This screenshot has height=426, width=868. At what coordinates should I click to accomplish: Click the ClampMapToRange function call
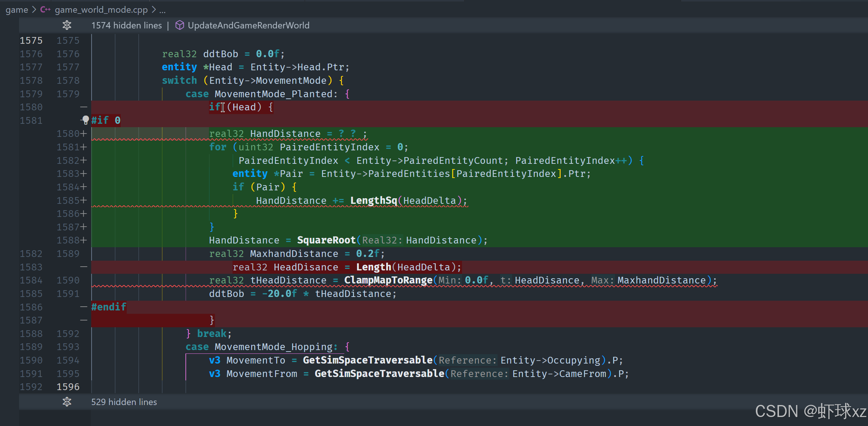[388, 280]
